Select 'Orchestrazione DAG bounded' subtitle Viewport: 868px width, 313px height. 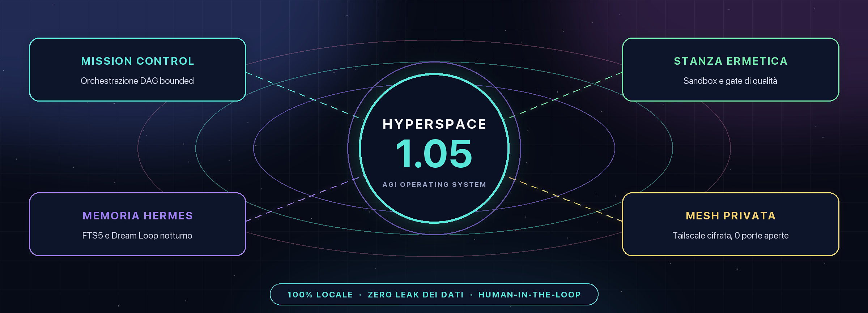(x=137, y=81)
